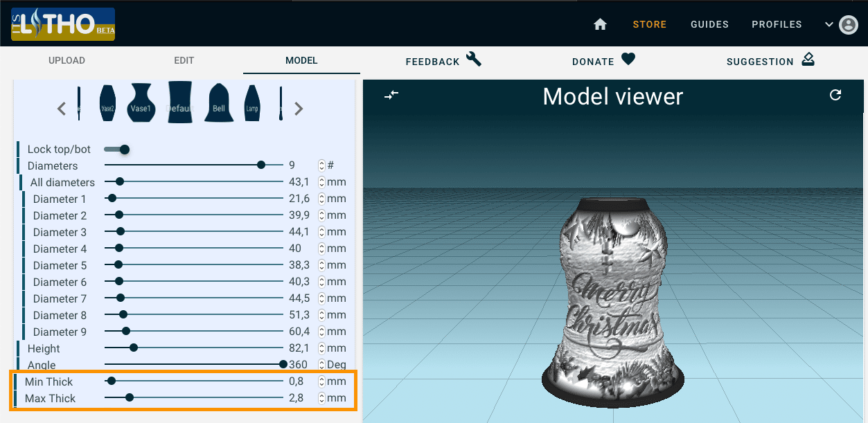Image resolution: width=868 pixels, height=423 pixels.
Task: Select the Vase2 shape preset
Action: tap(107, 103)
